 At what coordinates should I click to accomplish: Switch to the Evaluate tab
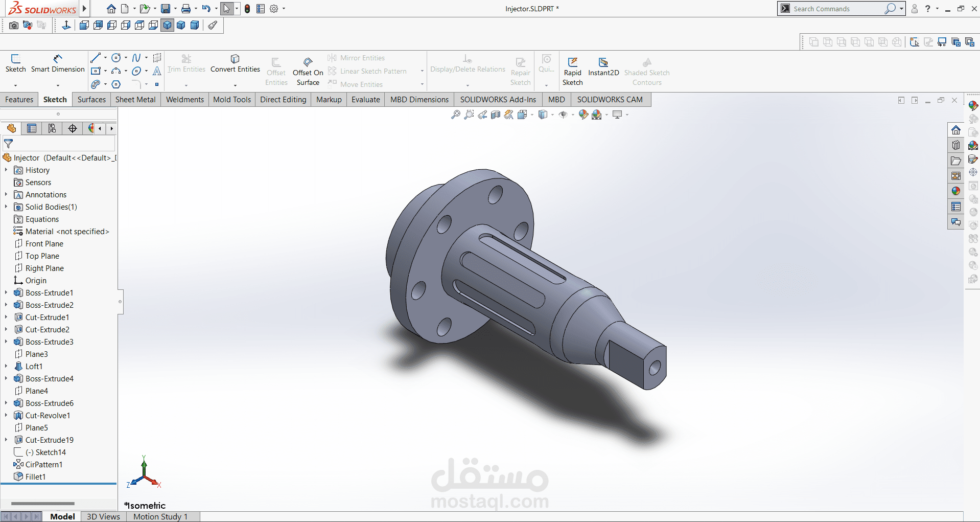tap(366, 100)
